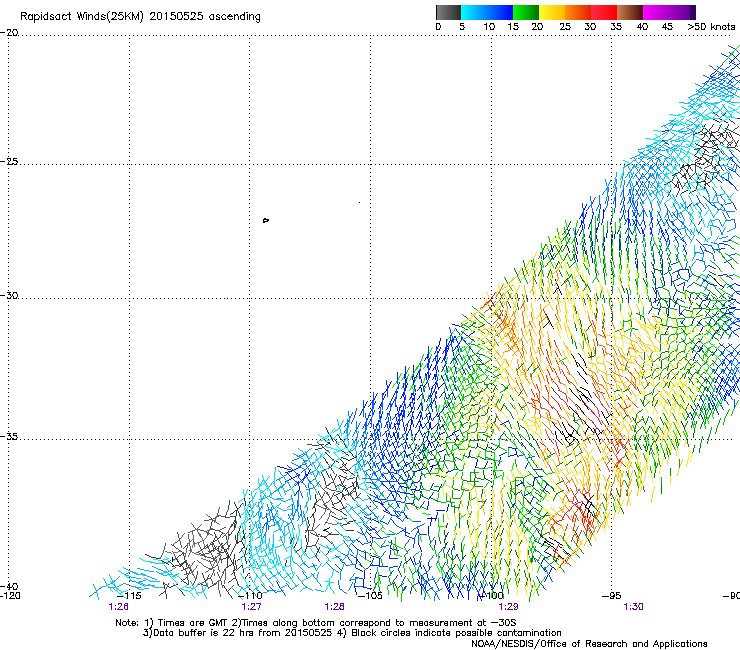Click the '-35' latitude axis label
Viewport: 740px width, 650px height.
(x=9, y=437)
